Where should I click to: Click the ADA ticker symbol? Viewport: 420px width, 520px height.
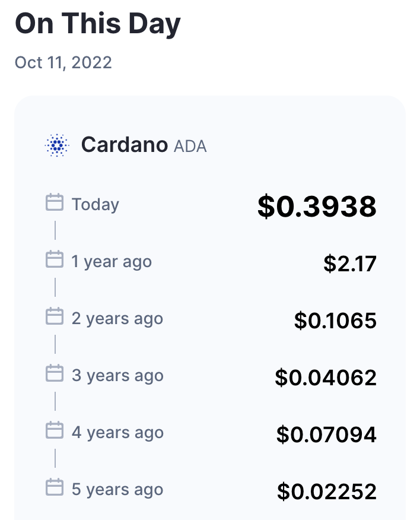190,147
